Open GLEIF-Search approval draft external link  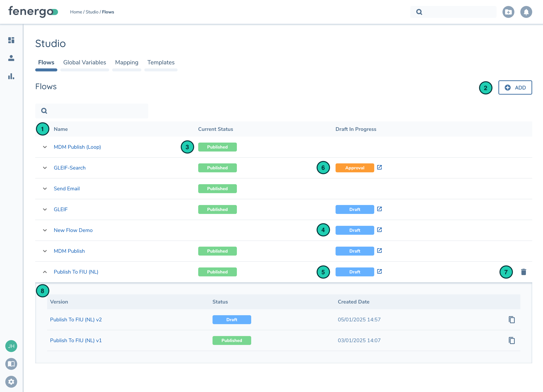click(379, 167)
